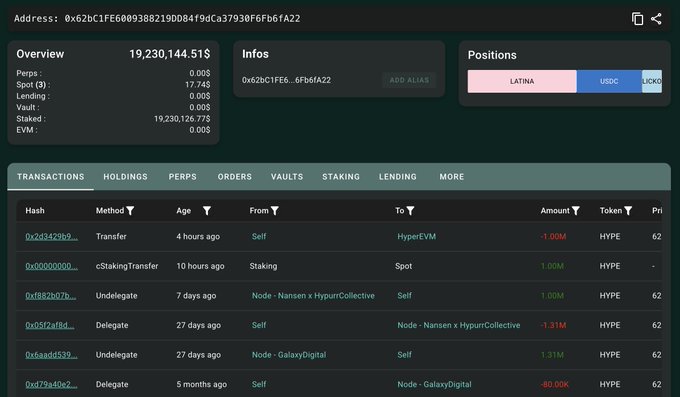This screenshot has width=680, height=397.
Task: Switch to the Transactions tab
Action: click(51, 177)
